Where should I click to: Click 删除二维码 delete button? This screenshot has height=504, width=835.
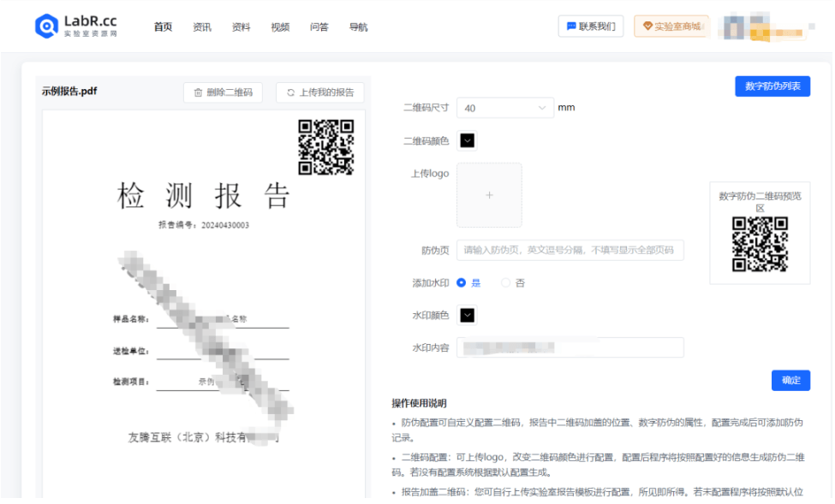tap(223, 92)
